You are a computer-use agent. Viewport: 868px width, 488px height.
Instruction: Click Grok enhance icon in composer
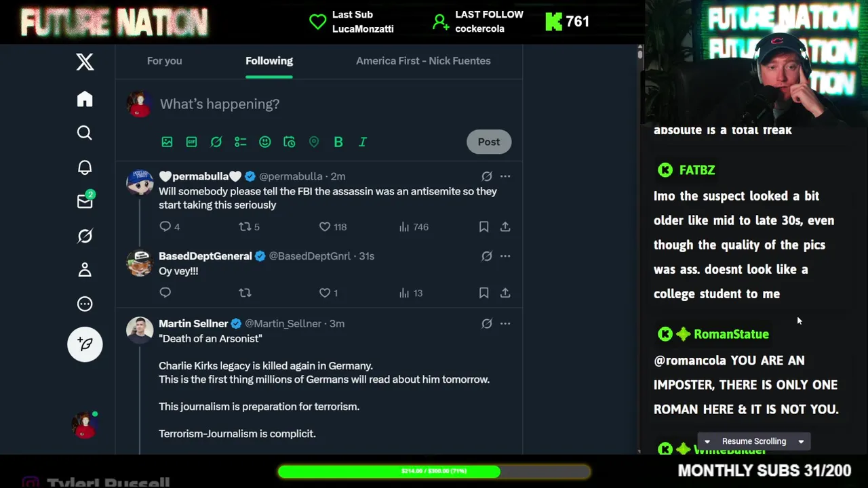coord(216,142)
